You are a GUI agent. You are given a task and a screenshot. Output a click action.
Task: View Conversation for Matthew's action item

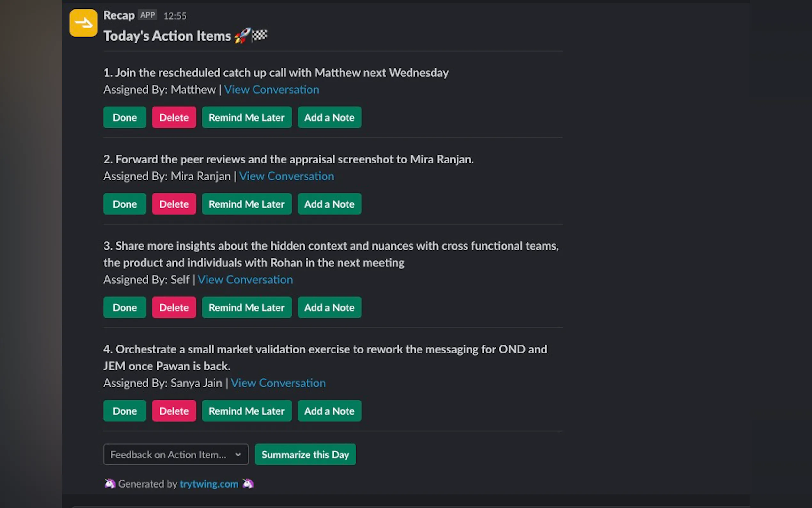(271, 90)
